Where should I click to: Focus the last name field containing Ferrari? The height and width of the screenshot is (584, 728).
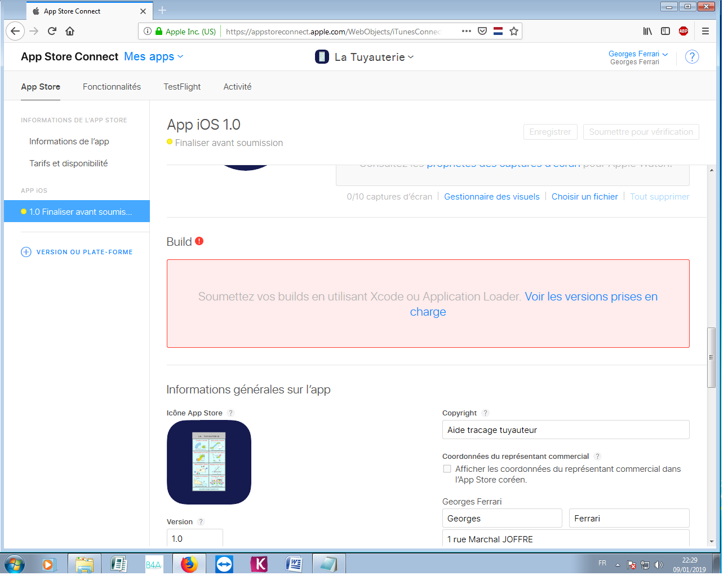pos(629,518)
